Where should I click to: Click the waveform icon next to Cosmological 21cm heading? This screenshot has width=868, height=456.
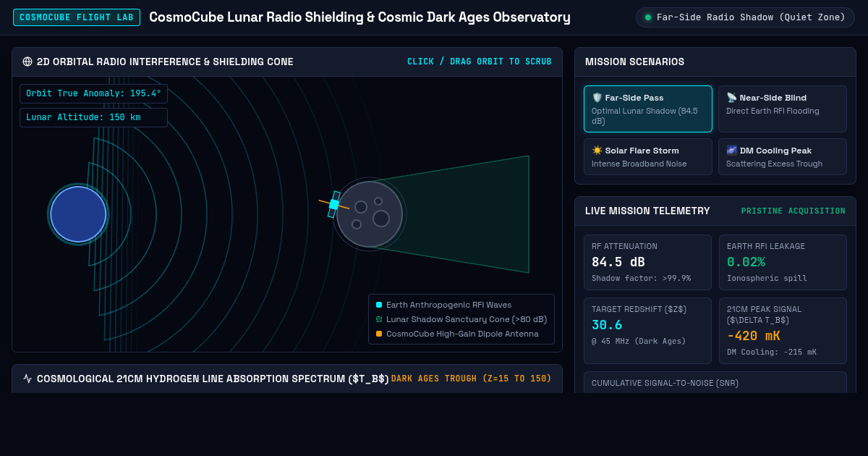(x=27, y=379)
